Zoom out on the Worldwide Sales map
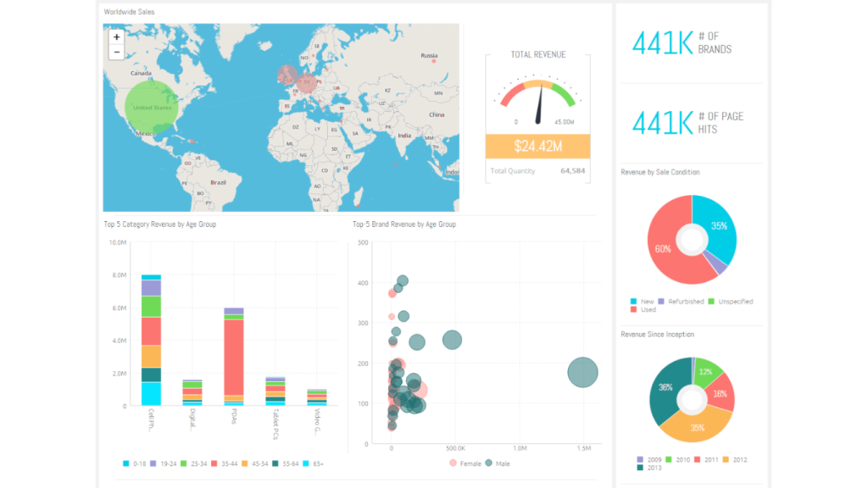Viewport: 868px width, 488px height. (x=116, y=53)
